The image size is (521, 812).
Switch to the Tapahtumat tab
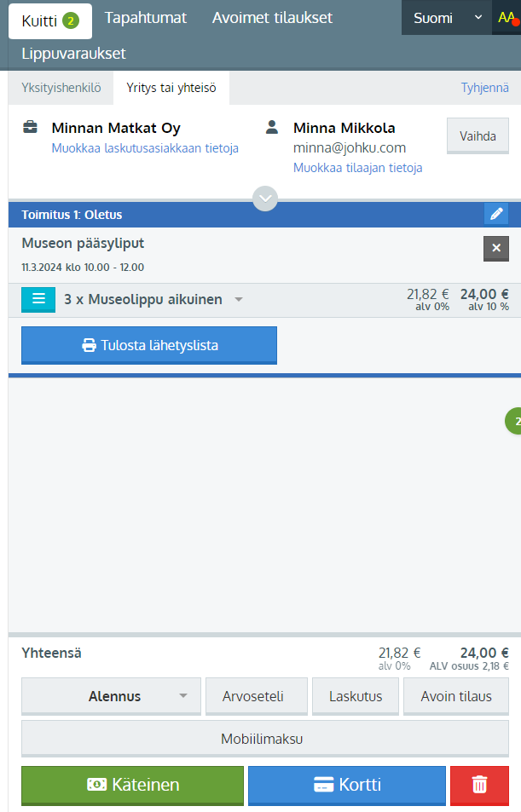click(145, 18)
